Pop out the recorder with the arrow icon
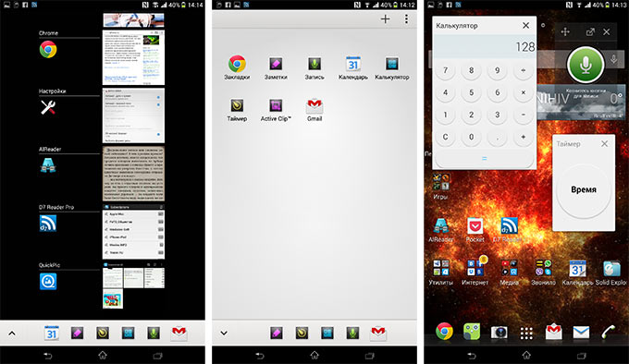 point(590,31)
